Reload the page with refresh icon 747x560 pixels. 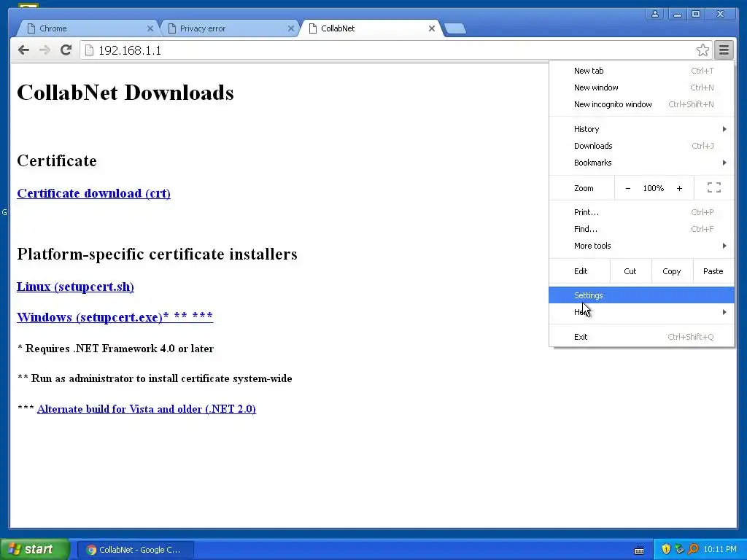point(66,50)
